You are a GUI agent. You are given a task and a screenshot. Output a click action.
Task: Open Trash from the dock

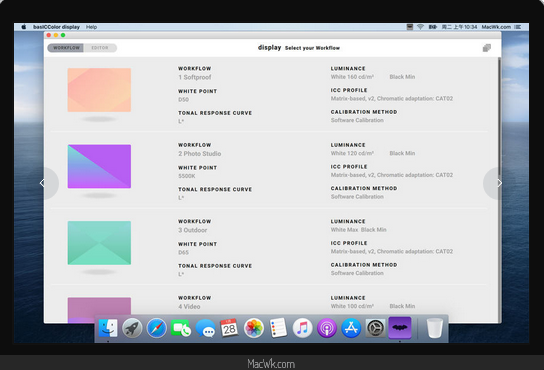click(x=435, y=328)
